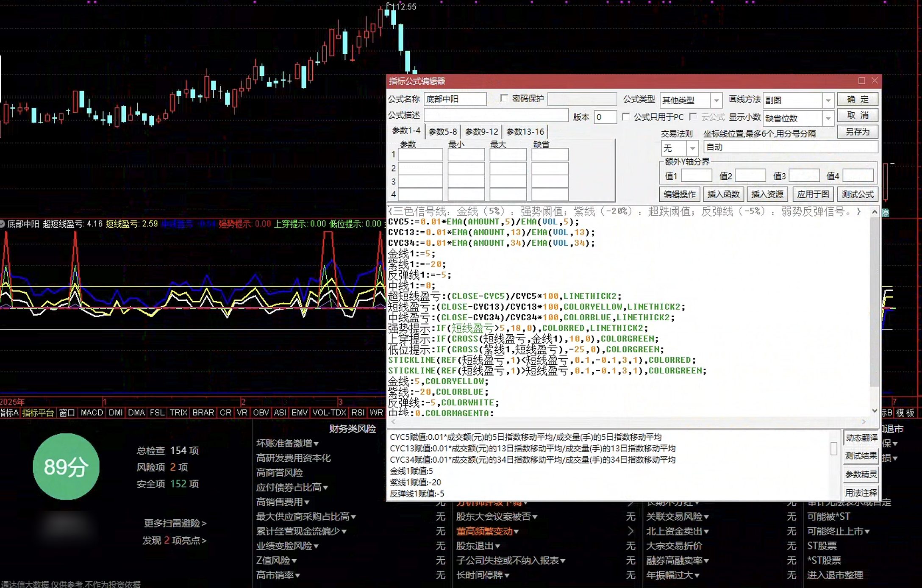Select 指标平台 tab
Screen dimensions: 922x588
click(38, 413)
